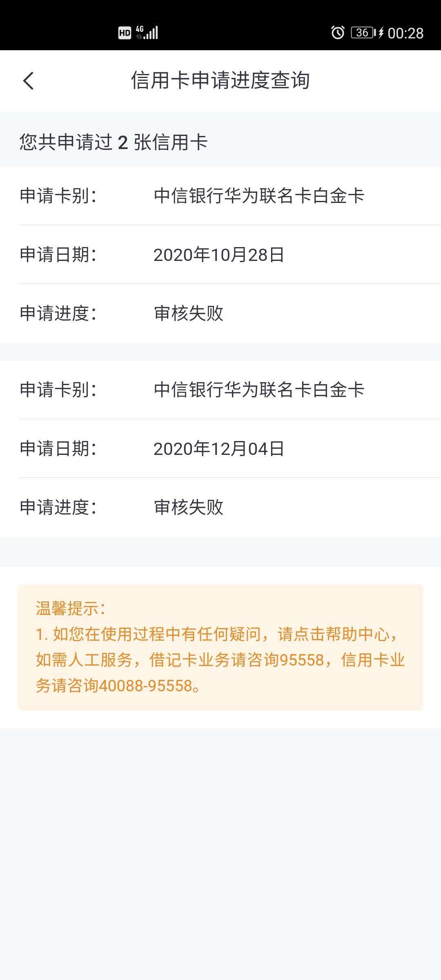Tap the HD call status icon
Screen dimensions: 441x980
pos(125,33)
